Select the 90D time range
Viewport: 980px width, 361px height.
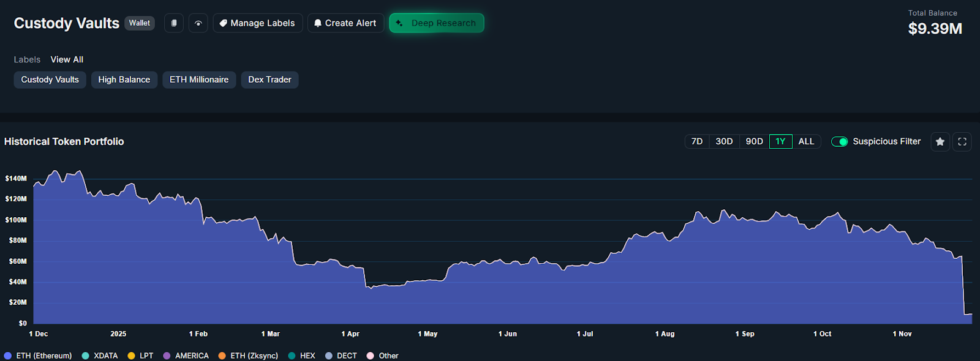(x=754, y=141)
